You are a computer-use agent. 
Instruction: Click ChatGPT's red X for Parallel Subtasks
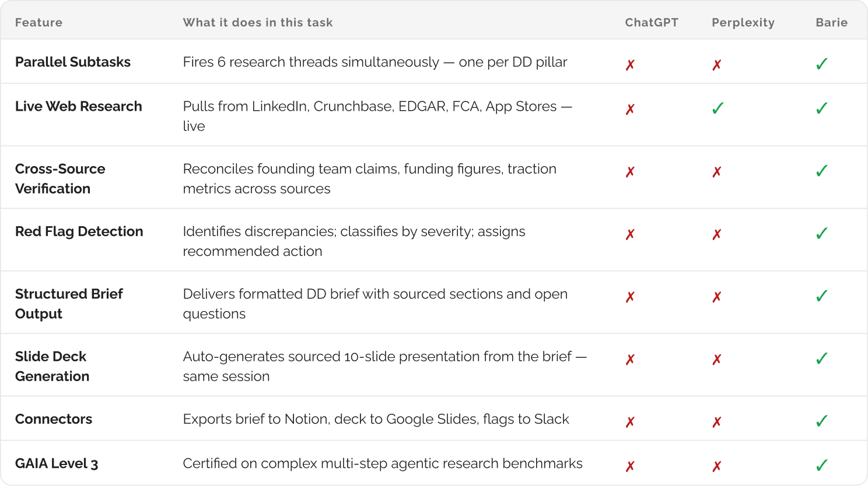tap(630, 65)
